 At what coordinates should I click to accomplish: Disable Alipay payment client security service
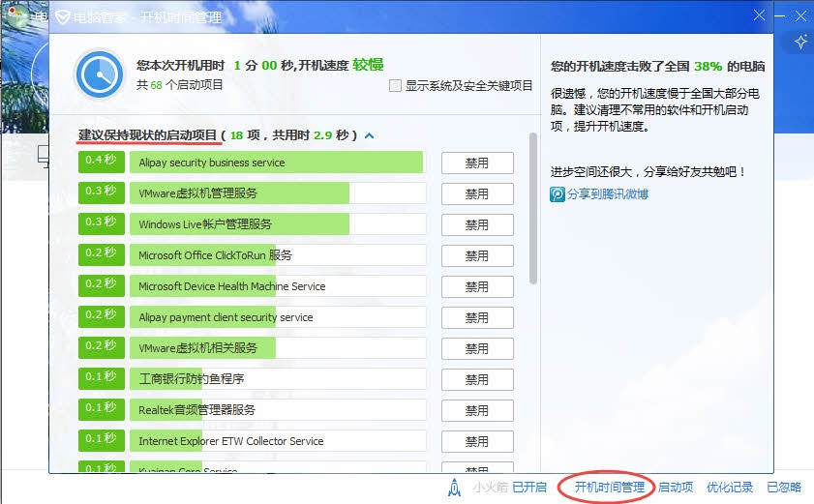point(477,317)
